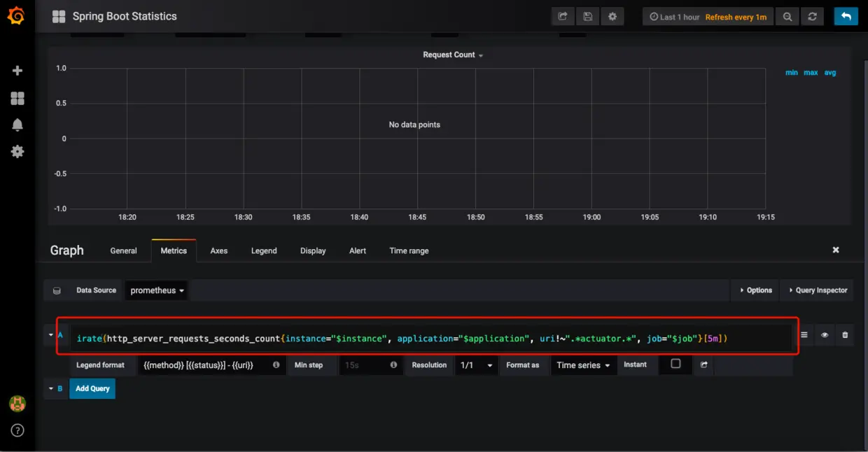The height and width of the screenshot is (452, 868).
Task: Open the Resolution 1/1 dropdown
Action: (476, 365)
